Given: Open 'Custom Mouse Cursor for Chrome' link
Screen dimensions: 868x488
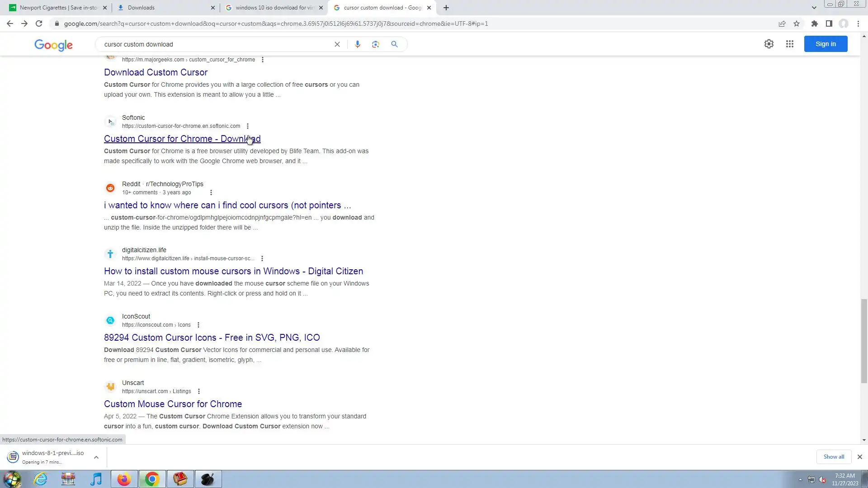Looking at the screenshot, I should pos(173,404).
